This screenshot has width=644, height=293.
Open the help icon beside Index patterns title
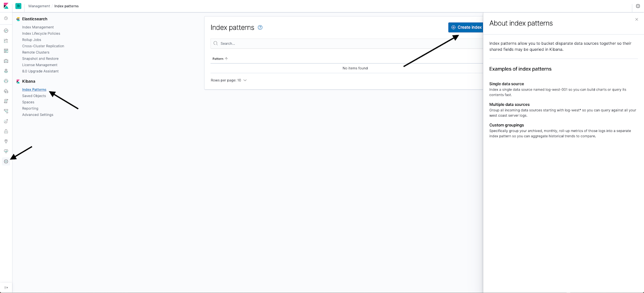point(260,27)
